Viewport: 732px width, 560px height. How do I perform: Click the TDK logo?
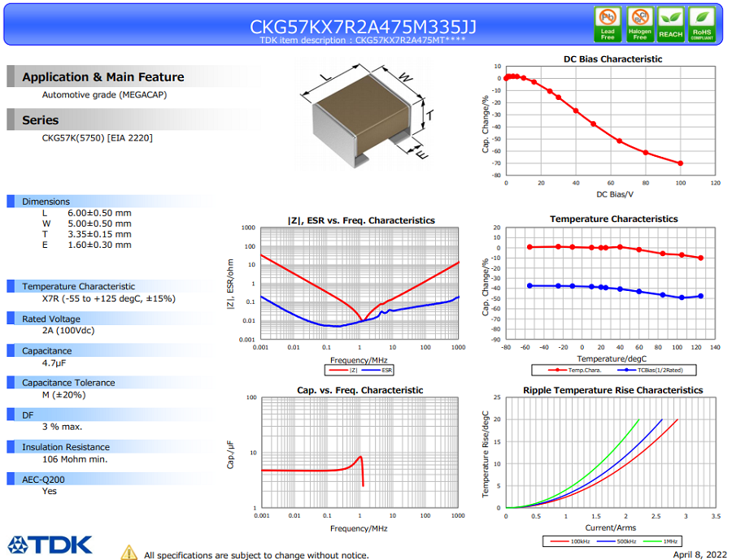tap(50, 545)
